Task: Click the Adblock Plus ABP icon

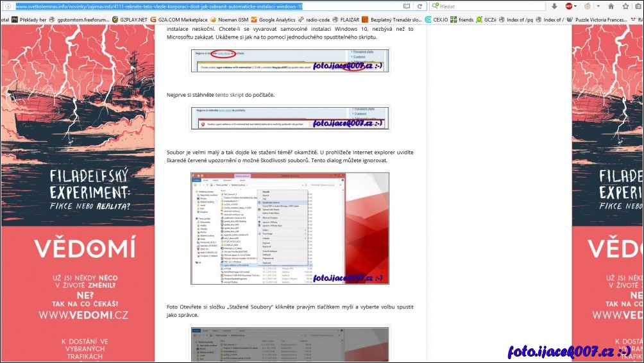Action: click(569, 6)
